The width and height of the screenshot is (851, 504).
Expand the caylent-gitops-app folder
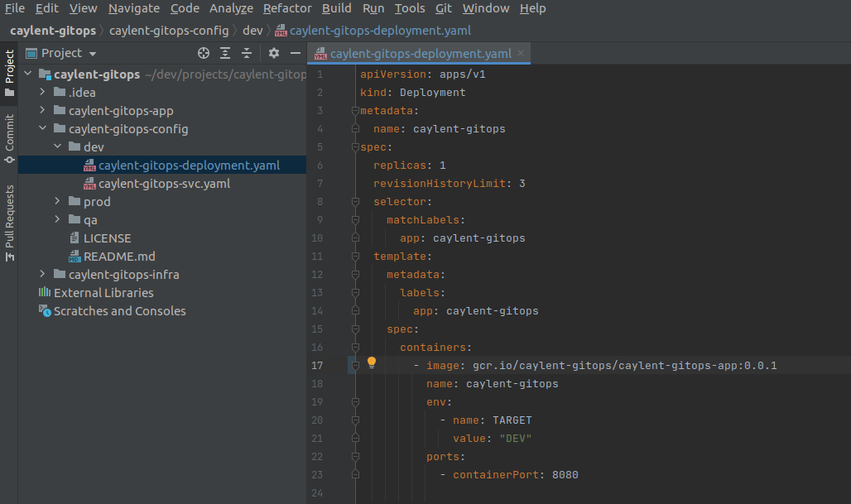pos(42,110)
